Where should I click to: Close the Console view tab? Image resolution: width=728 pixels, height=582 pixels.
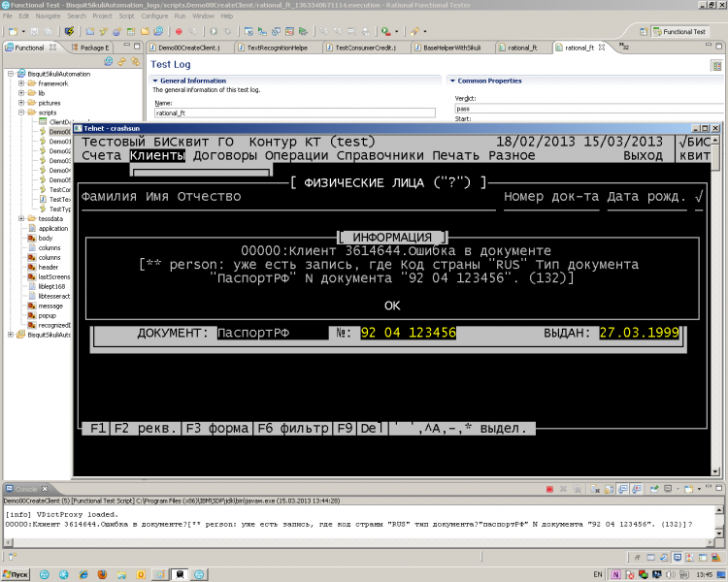coord(44,489)
